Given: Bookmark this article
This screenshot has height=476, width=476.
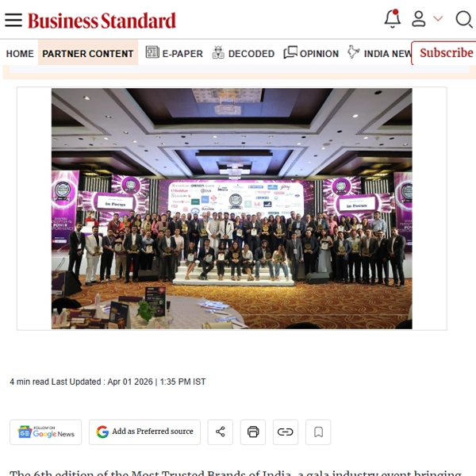Looking at the screenshot, I should [318, 432].
